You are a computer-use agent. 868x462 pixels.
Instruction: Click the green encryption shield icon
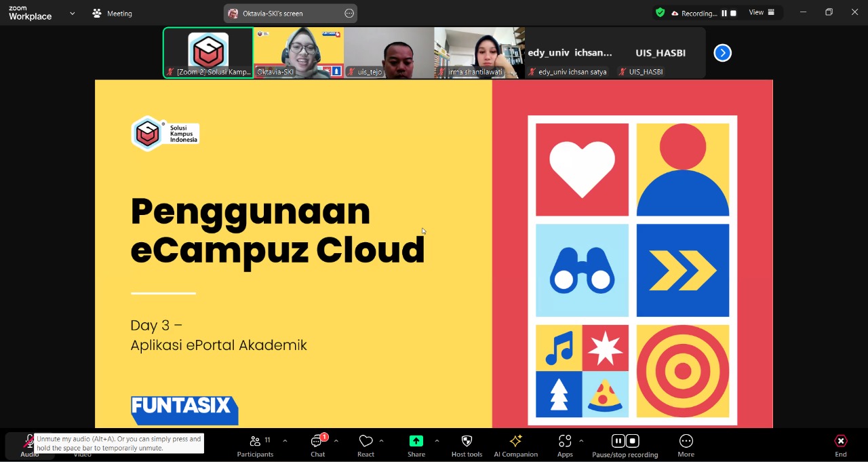(x=660, y=13)
